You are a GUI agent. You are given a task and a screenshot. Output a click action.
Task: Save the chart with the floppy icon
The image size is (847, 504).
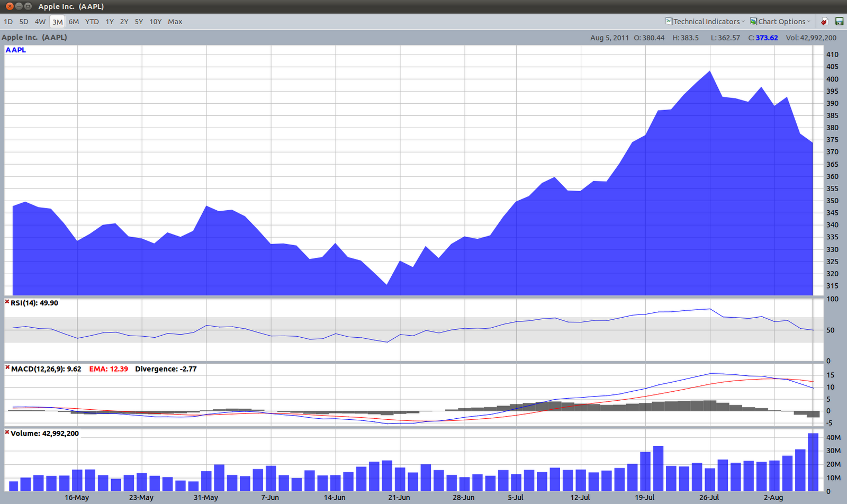(839, 22)
